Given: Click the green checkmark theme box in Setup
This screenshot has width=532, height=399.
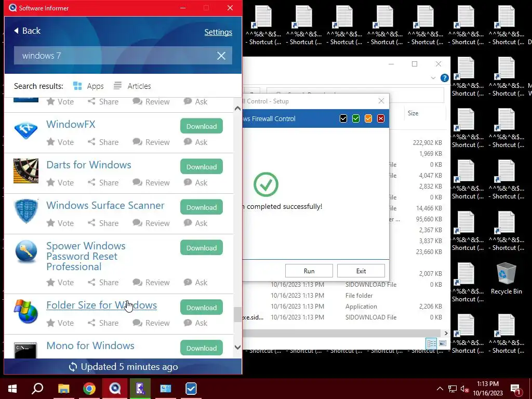Looking at the screenshot, I should pos(356,118).
